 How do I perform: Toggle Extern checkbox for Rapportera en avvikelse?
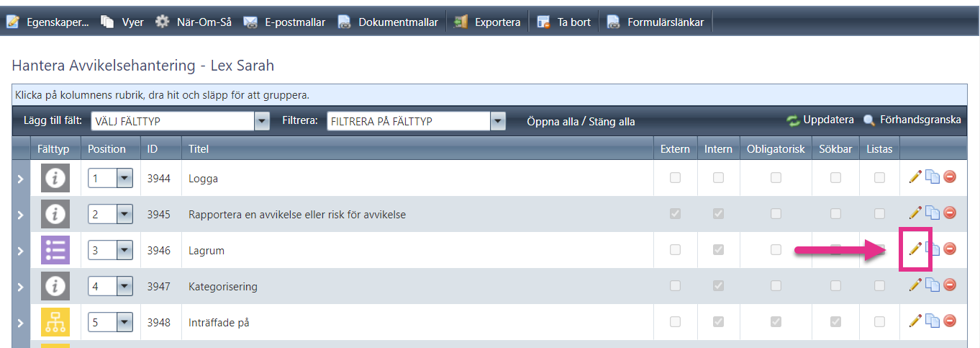tap(675, 214)
